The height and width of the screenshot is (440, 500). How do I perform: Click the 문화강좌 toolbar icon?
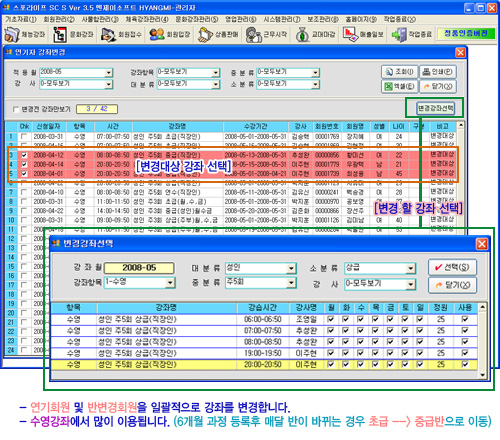pos(74,34)
